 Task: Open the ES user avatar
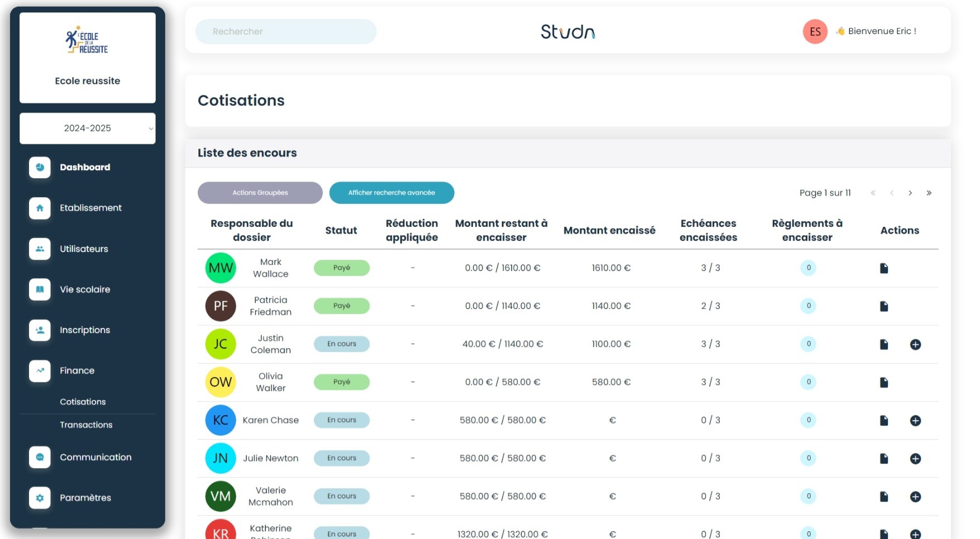815,32
